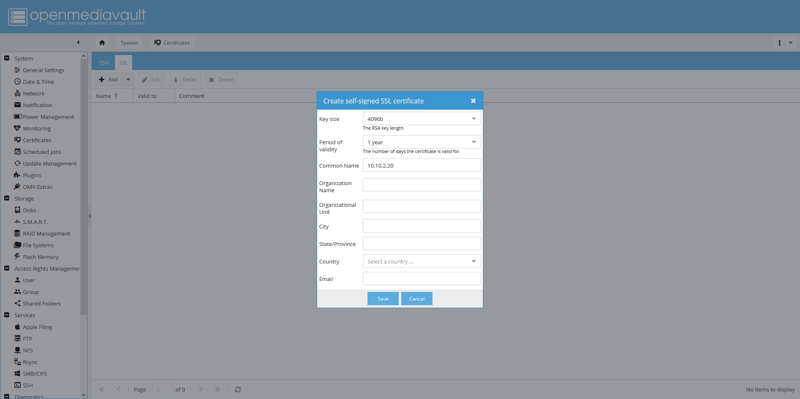Select the SSL tab
Viewport: 800px width, 399px height.
coord(123,63)
